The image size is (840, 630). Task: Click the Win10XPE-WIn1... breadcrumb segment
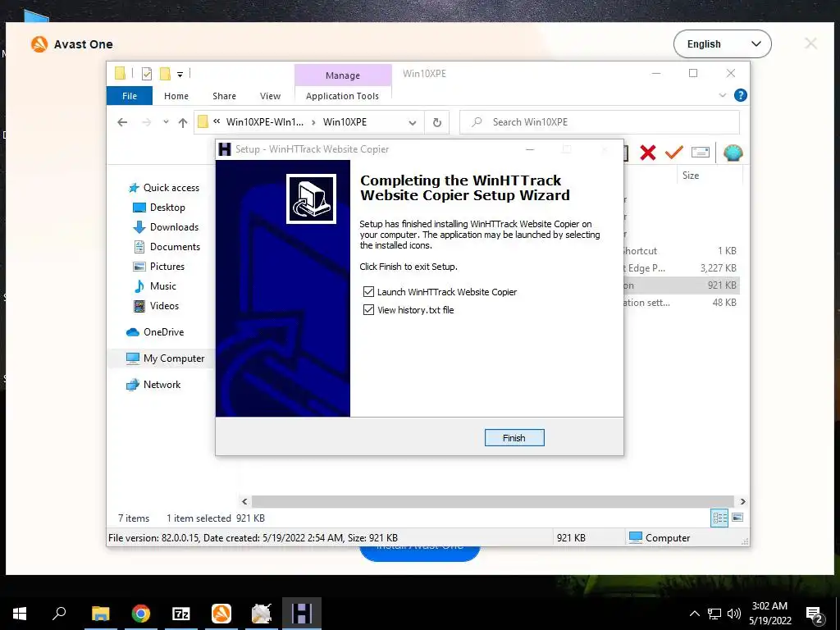click(x=265, y=122)
